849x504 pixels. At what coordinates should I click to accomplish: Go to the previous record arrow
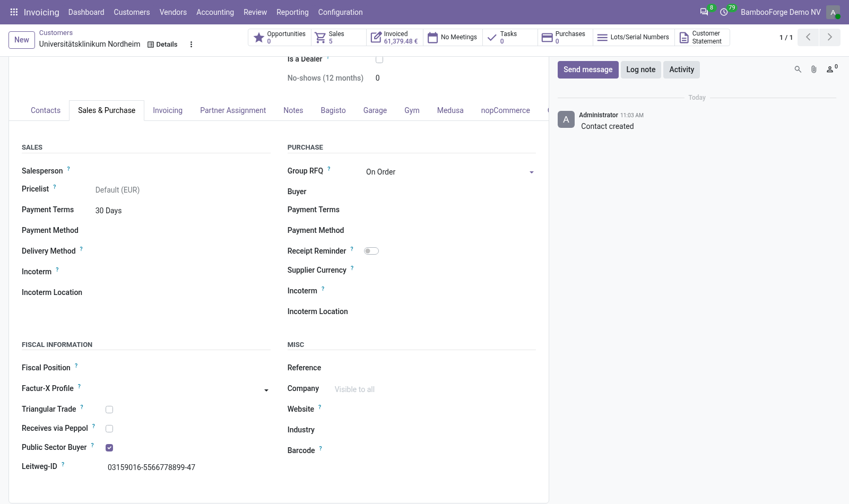coord(808,37)
